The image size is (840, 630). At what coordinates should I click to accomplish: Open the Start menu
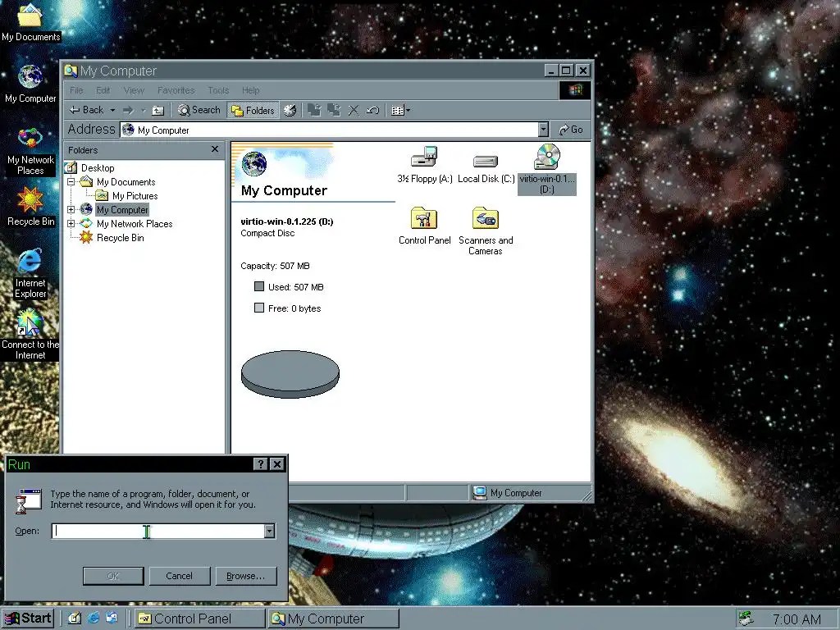28,619
